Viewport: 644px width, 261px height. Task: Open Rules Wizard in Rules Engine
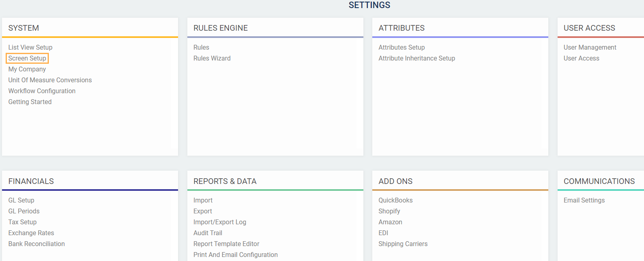[212, 58]
